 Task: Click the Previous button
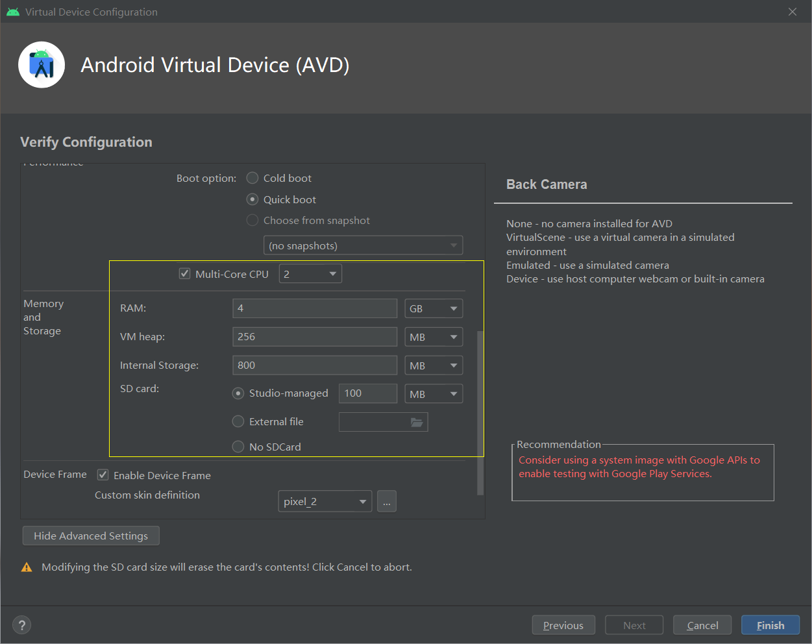(x=563, y=625)
